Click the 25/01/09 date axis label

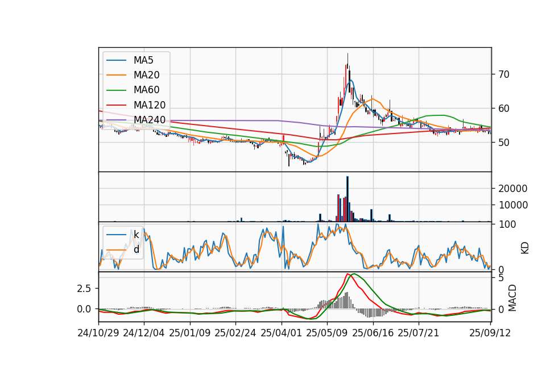click(190, 333)
